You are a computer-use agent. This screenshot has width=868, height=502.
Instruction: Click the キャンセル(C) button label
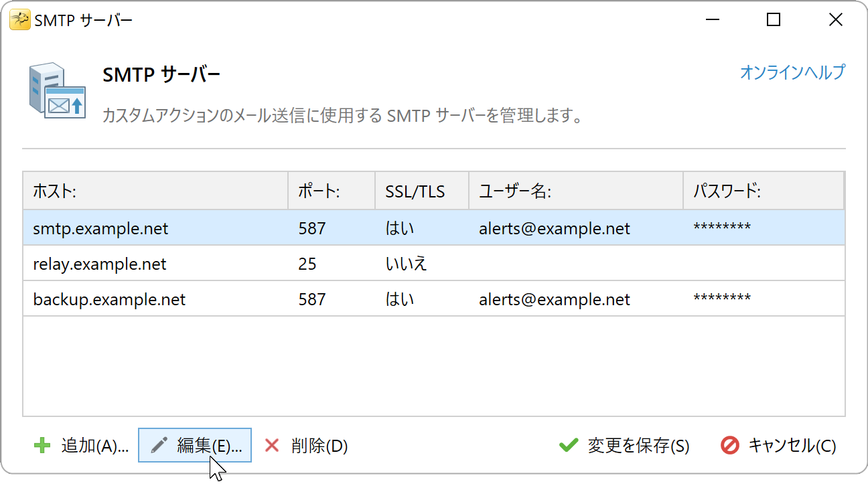pyautogui.click(x=792, y=446)
